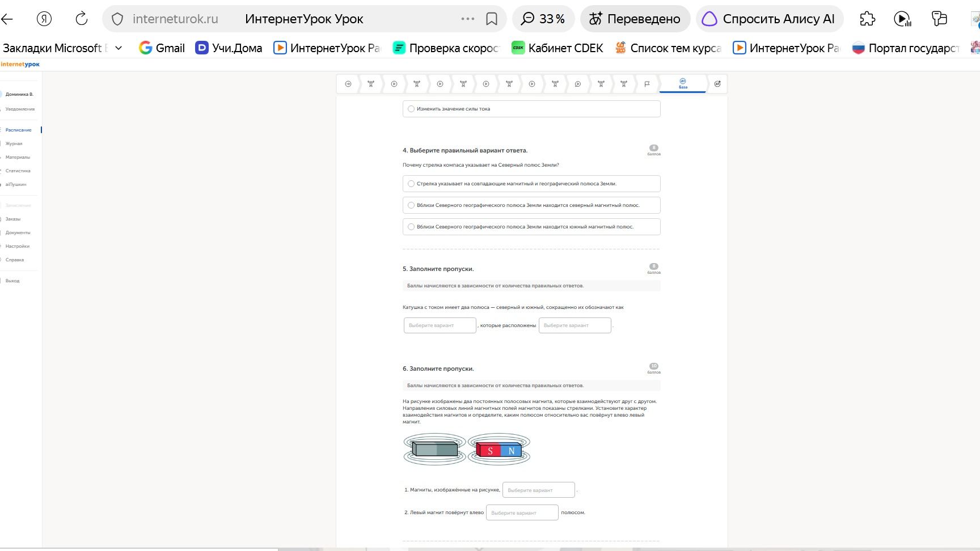This screenshot has height=551, width=980.
Task: Open the lesson step with the chat bubble icon
Action: coord(578,84)
